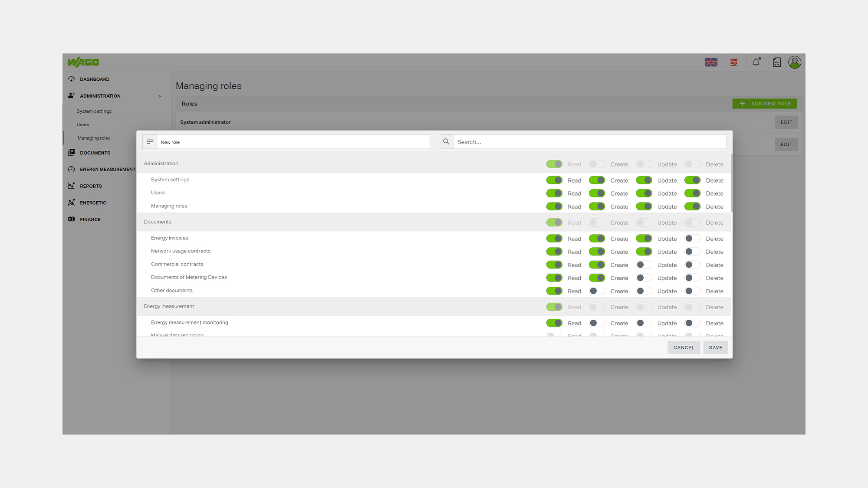The height and width of the screenshot is (488, 868).
Task: Toggle Delete for Users
Action: pos(692,193)
